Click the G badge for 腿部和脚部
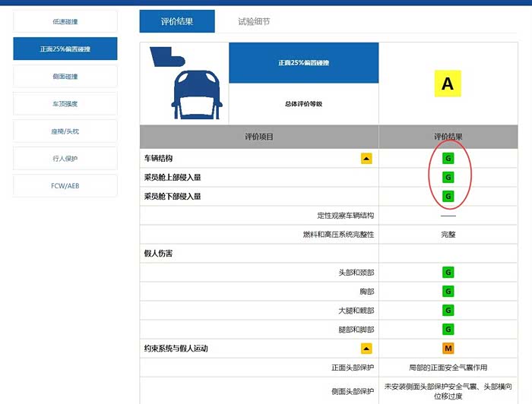 coord(448,329)
